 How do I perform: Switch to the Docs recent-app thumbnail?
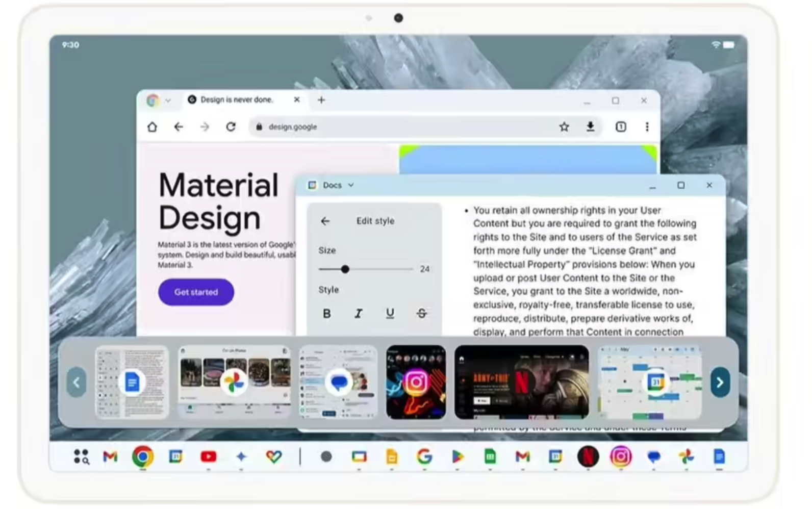coord(132,382)
